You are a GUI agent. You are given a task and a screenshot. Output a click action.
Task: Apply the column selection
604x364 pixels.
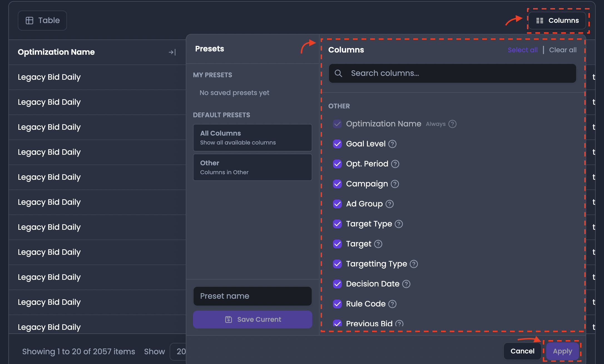click(562, 351)
